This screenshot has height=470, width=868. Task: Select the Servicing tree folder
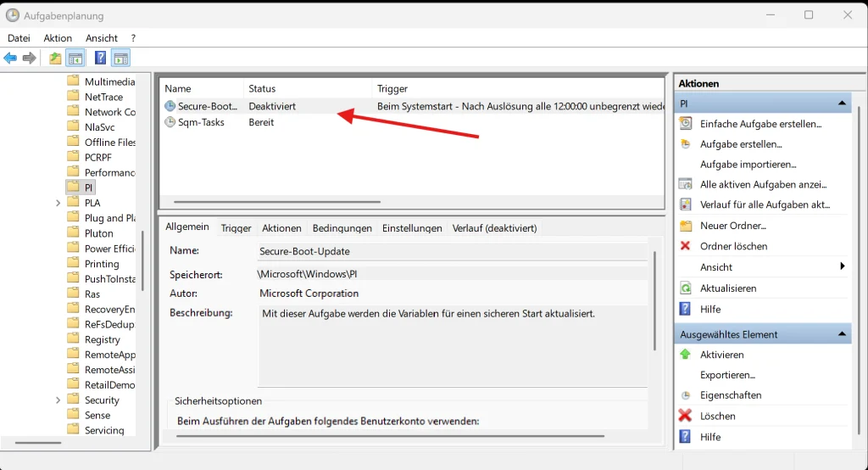pos(104,430)
